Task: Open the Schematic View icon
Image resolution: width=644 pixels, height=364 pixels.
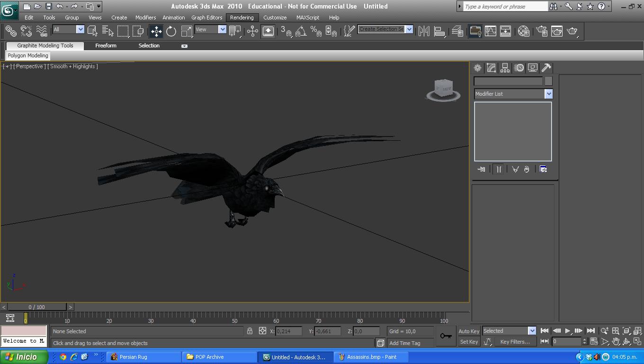Action: pos(505,31)
